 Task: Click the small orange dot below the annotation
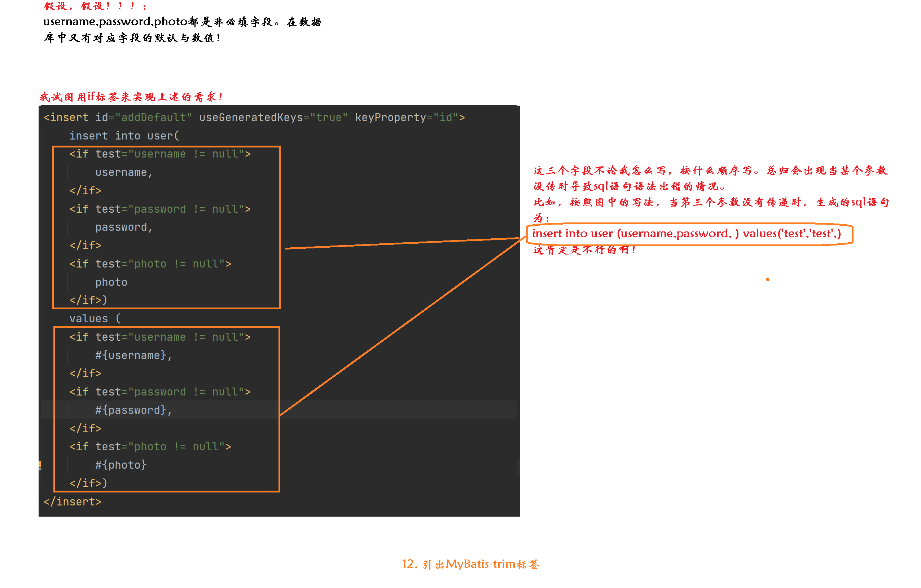pyautogui.click(x=767, y=279)
